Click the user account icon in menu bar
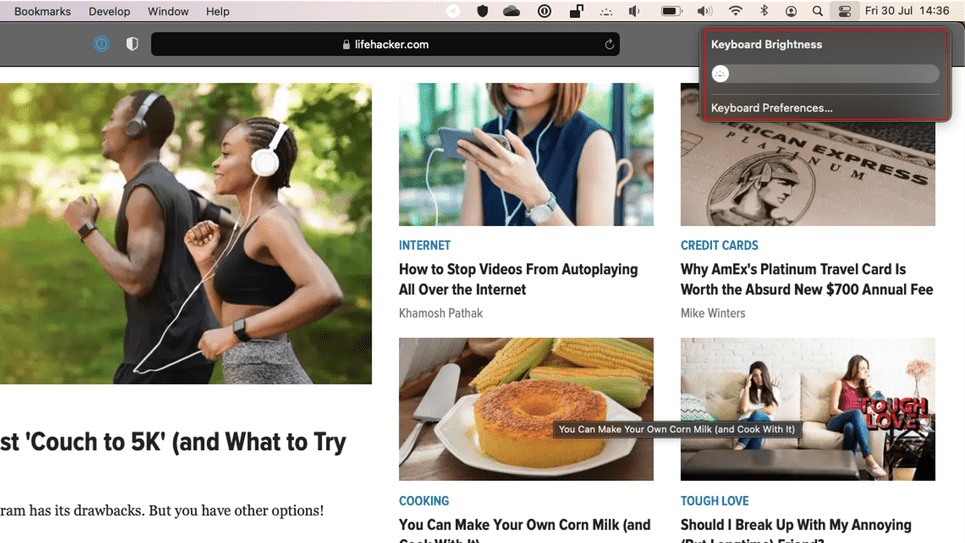 click(791, 11)
